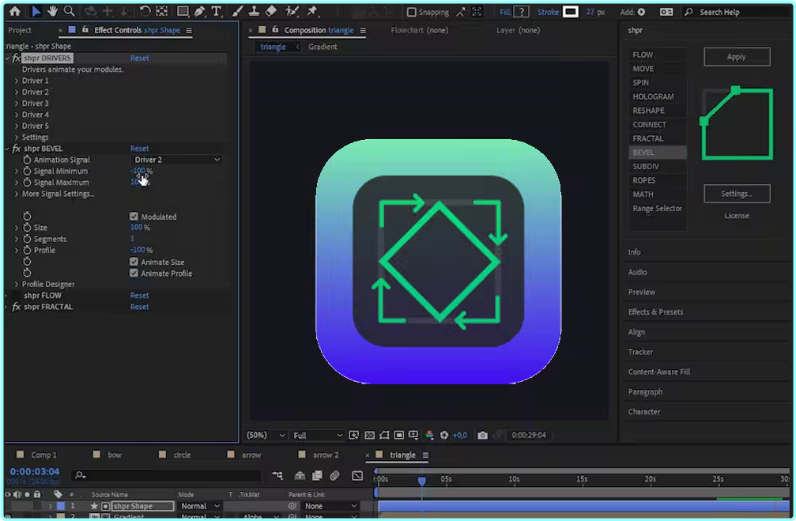The image size is (796, 521).
Task: Open the Animation Signal Driver 2 dropdown
Action: [x=177, y=160]
